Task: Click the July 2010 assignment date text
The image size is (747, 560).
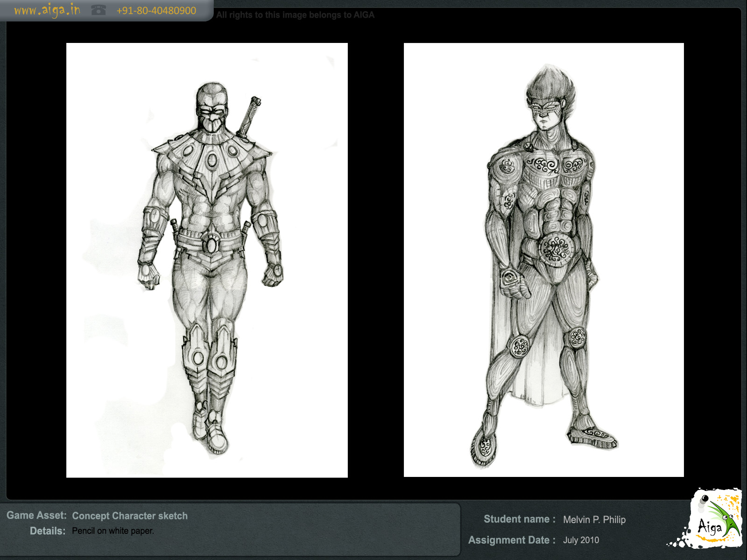Action: 581,540
